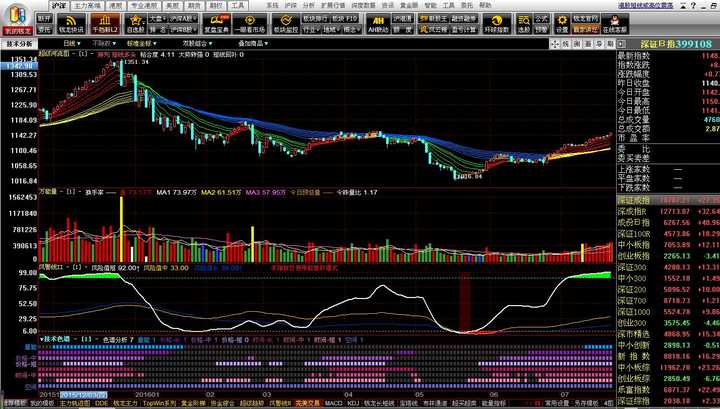Viewport: 720px width, 409px height.
Task: Open the 一眼看市场 icon
Action: coord(250,23)
